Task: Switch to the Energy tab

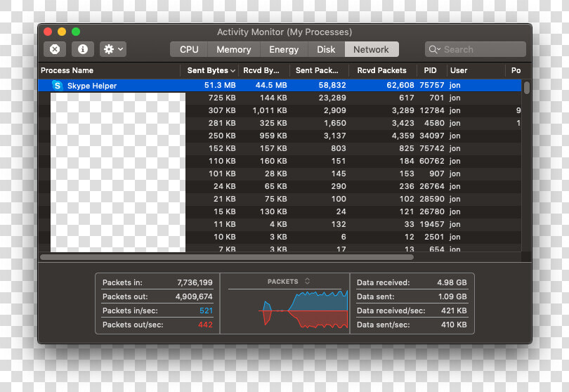Action: (284, 49)
